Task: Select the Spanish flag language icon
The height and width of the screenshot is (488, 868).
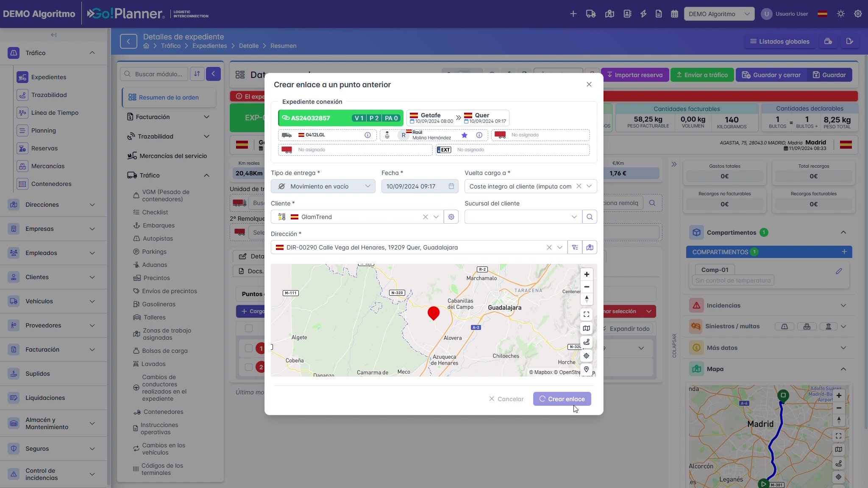Action: pyautogui.click(x=822, y=14)
